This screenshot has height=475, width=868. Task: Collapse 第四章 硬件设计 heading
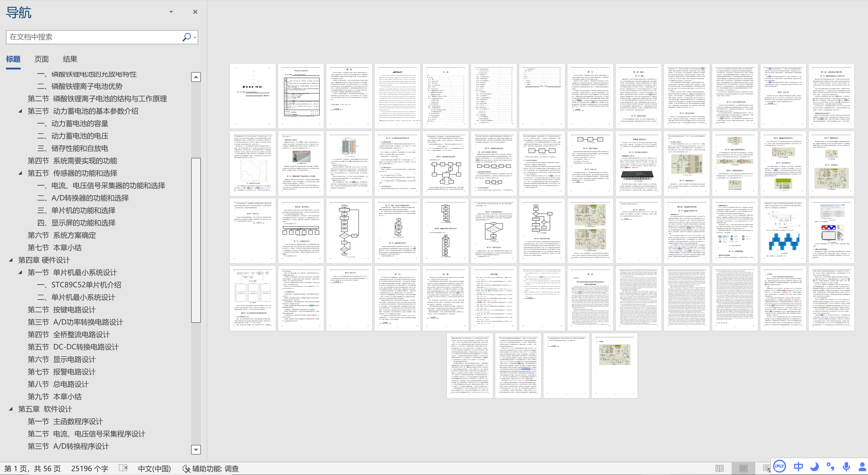(11, 260)
